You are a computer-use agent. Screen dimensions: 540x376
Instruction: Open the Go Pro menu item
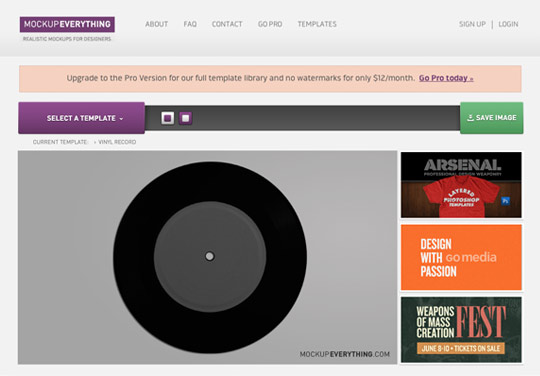[x=270, y=24]
